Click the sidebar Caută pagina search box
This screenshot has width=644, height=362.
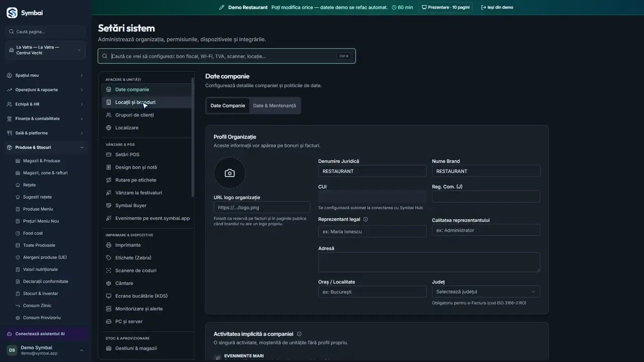click(45, 32)
